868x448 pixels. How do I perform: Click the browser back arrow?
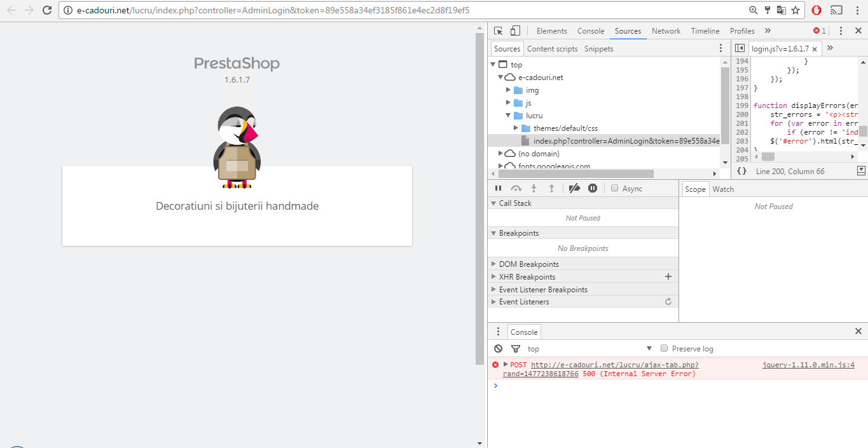pos(11,10)
